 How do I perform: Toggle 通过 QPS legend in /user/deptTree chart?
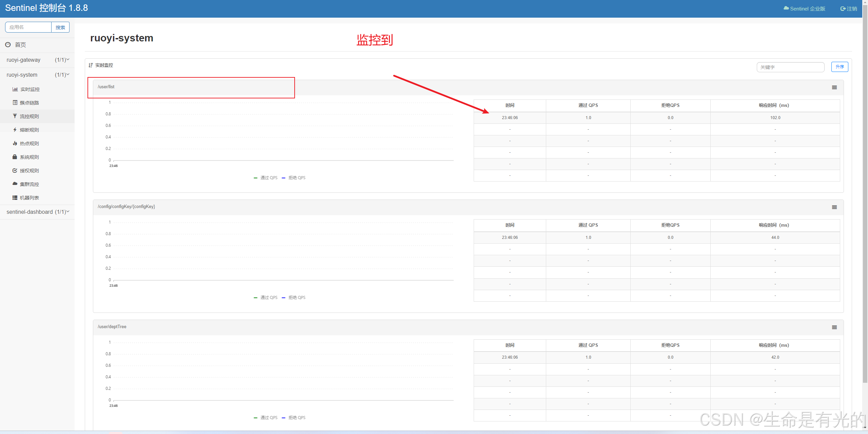(x=265, y=418)
